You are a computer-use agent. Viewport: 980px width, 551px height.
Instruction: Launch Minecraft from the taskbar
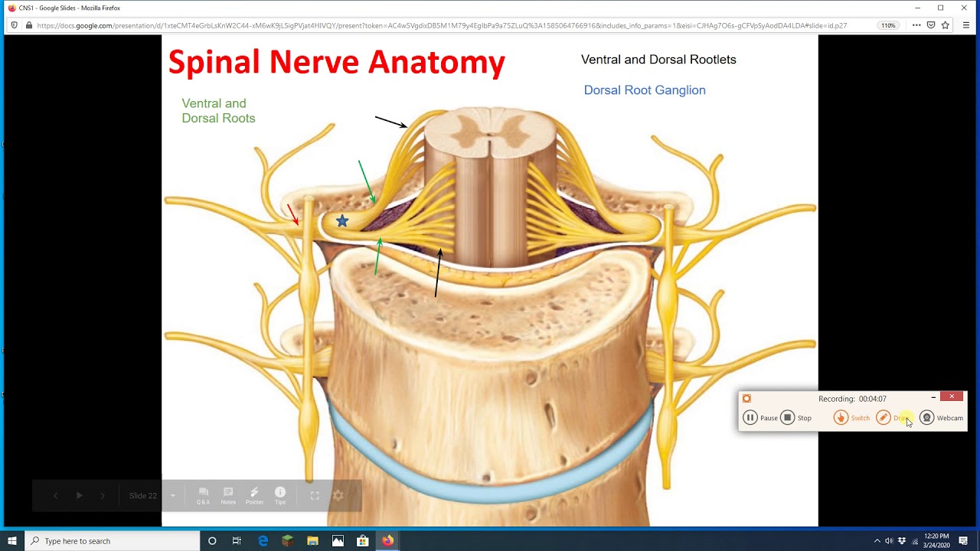(x=287, y=541)
